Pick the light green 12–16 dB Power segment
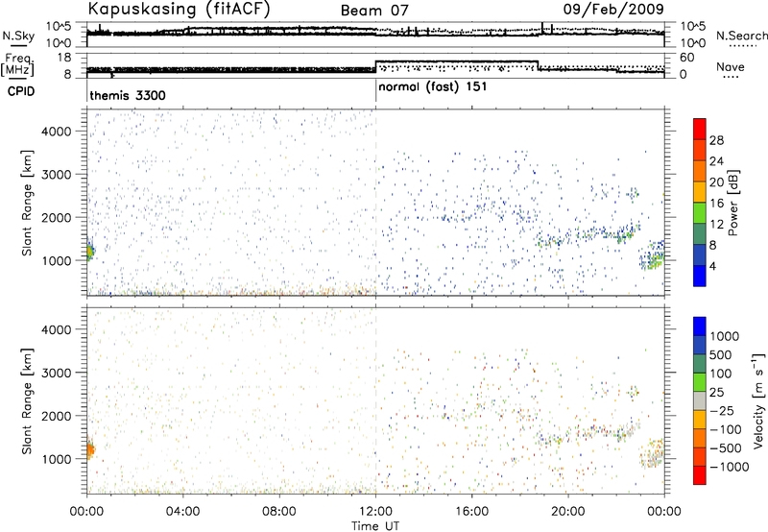 [x=700, y=213]
